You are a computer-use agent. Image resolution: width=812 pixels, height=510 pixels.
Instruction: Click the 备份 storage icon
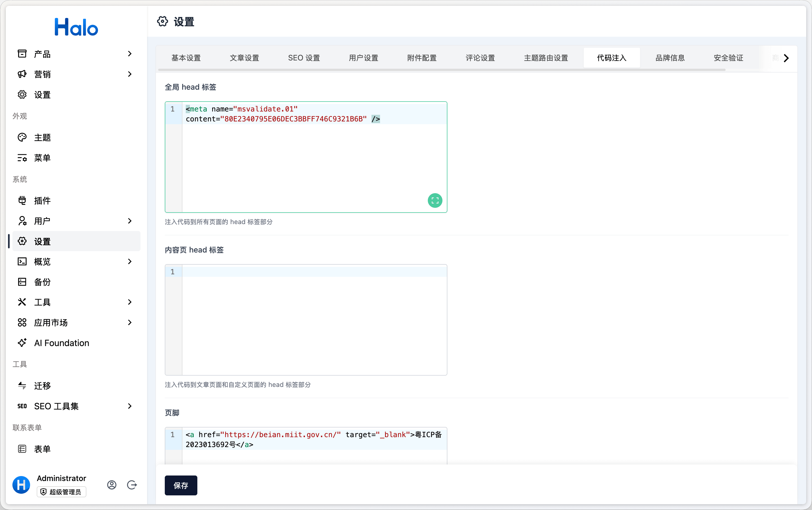click(22, 282)
